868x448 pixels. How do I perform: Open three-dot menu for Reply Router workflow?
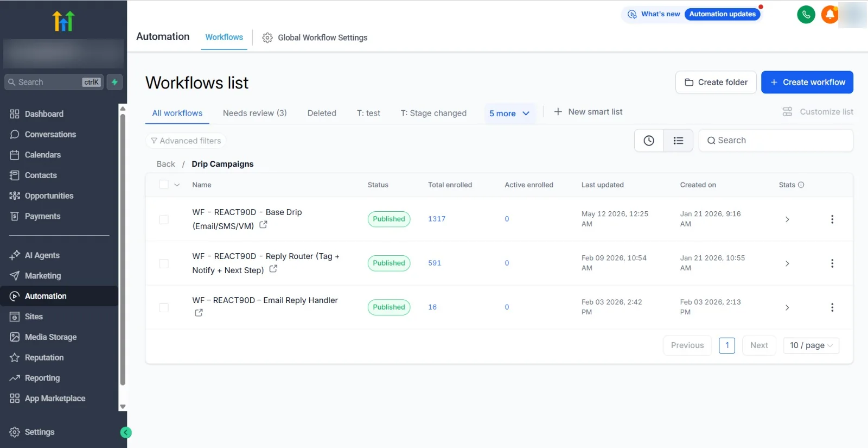tap(832, 263)
